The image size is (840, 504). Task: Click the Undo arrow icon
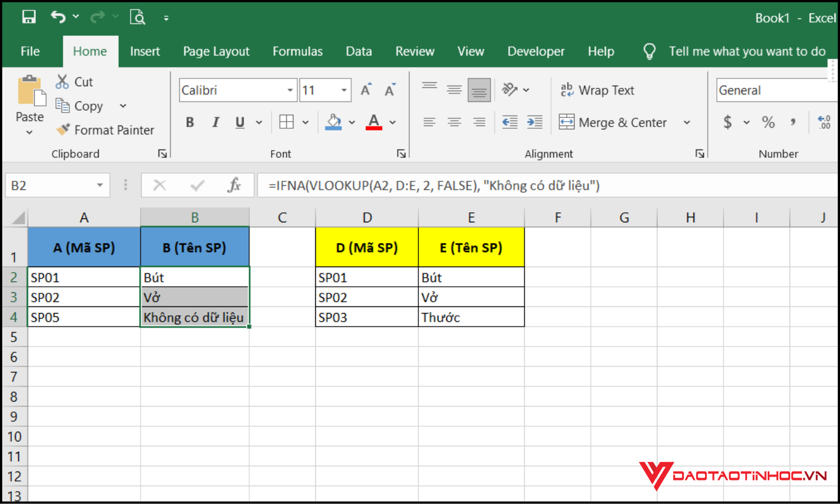tap(58, 17)
